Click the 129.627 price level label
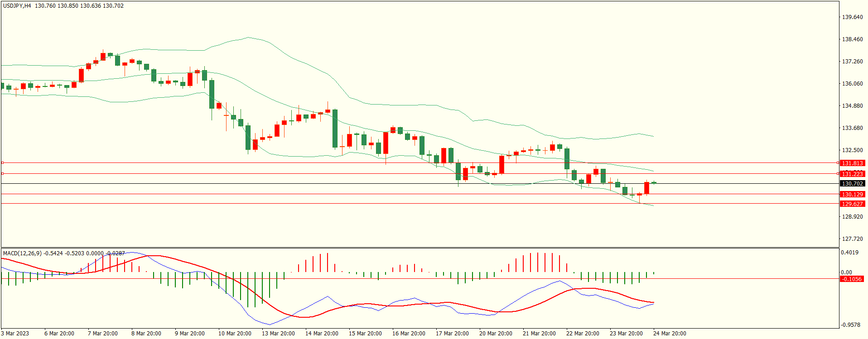Viewport: 868px width, 339px height. pyautogui.click(x=852, y=204)
